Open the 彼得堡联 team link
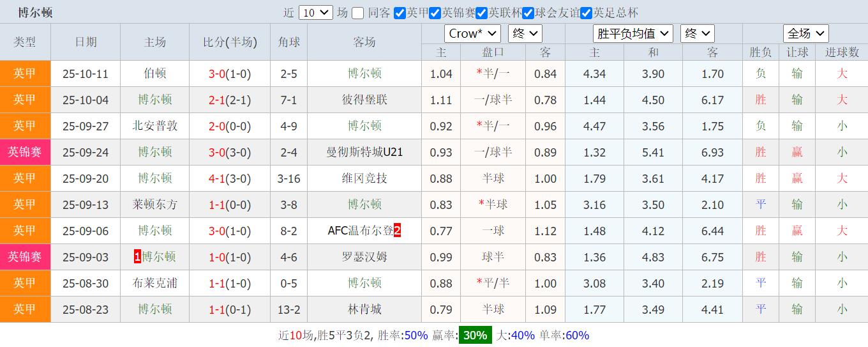868x347 pixels. pyautogui.click(x=364, y=100)
